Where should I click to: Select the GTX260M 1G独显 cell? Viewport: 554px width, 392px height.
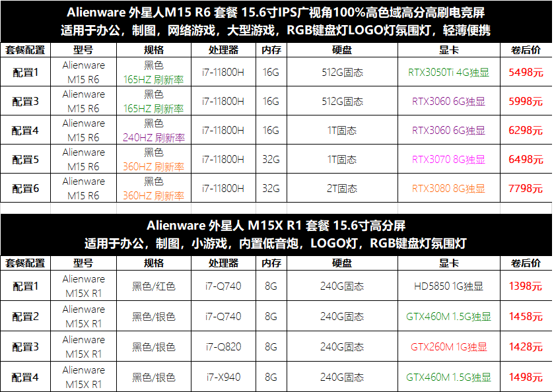[x=449, y=347]
